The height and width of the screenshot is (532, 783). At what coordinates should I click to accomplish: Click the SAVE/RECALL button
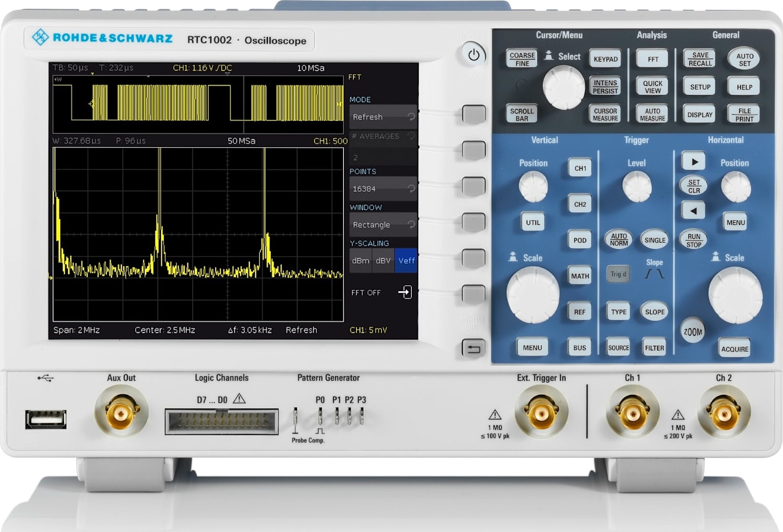click(700, 59)
